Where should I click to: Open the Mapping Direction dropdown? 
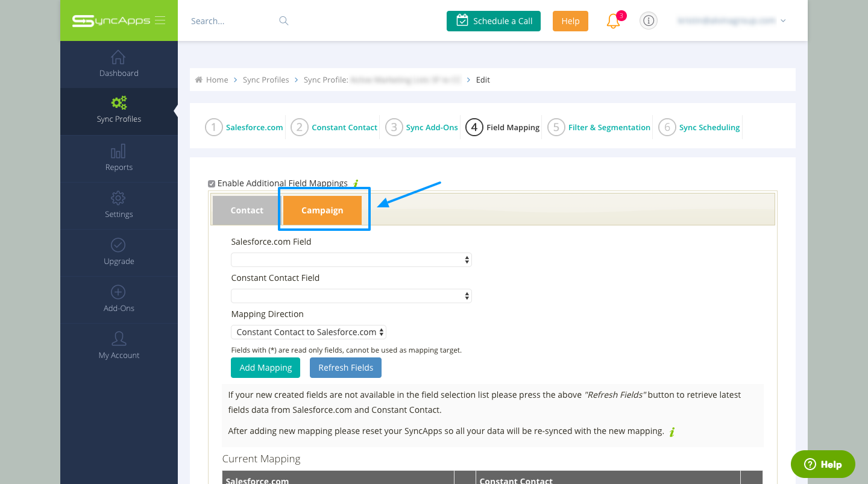point(309,332)
